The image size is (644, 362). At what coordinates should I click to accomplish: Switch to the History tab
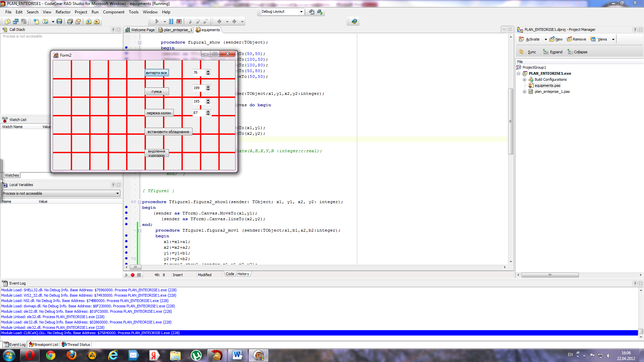pos(243,274)
